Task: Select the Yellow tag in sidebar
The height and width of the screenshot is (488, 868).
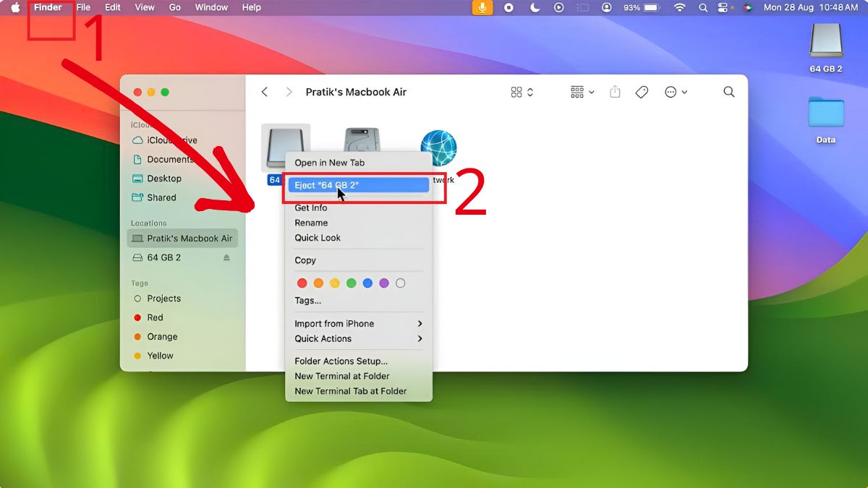Action: pos(154,356)
